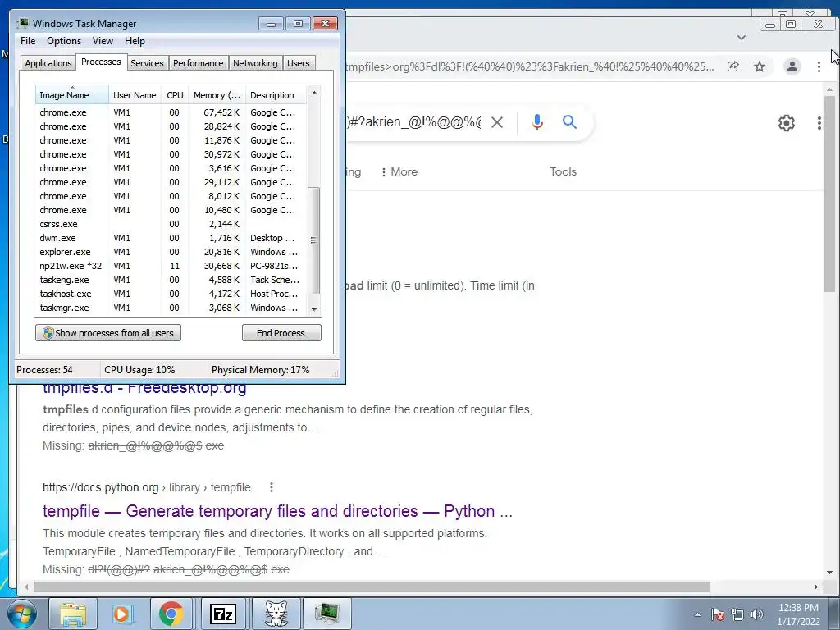Click process list scrollbar thumb
Image resolution: width=840 pixels, height=630 pixels.
point(314,240)
